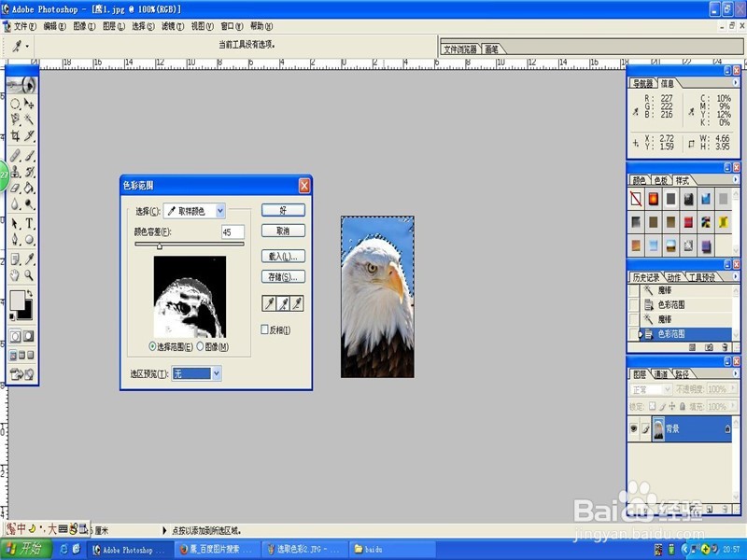Viewport: 747px width, 560px height.
Task: Select the Dodge tool
Action: pyautogui.click(x=29, y=203)
